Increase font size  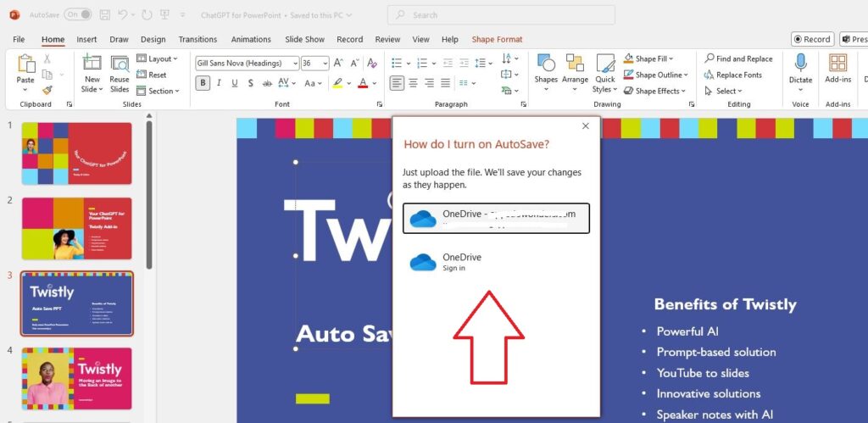click(x=338, y=63)
